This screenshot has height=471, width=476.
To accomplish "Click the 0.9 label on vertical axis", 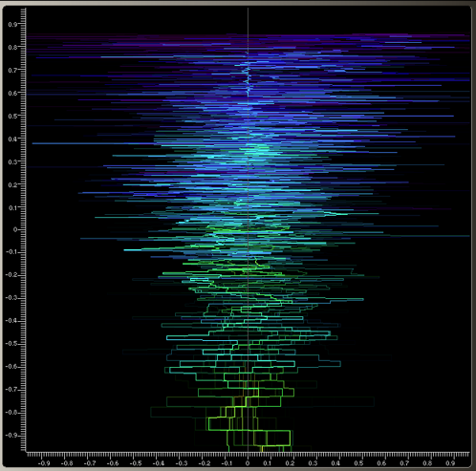I will coord(12,24).
